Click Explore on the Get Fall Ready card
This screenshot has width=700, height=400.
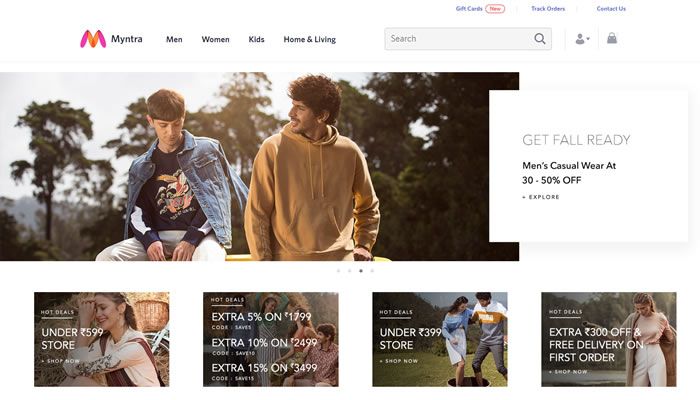tap(542, 197)
